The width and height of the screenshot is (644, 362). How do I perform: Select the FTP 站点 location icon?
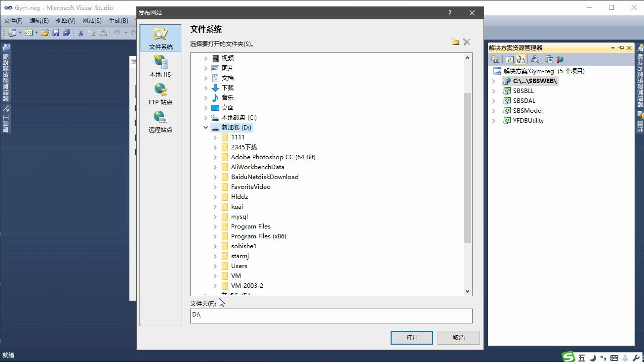coord(161,93)
